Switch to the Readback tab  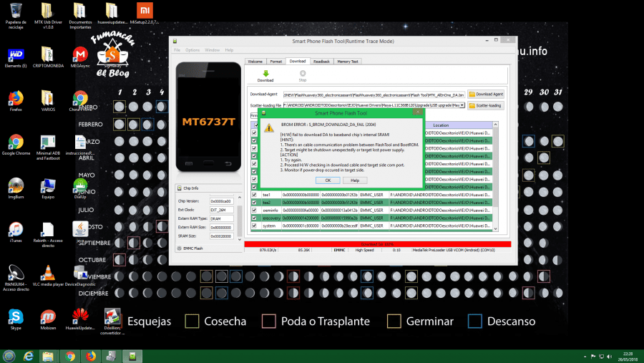click(x=321, y=62)
